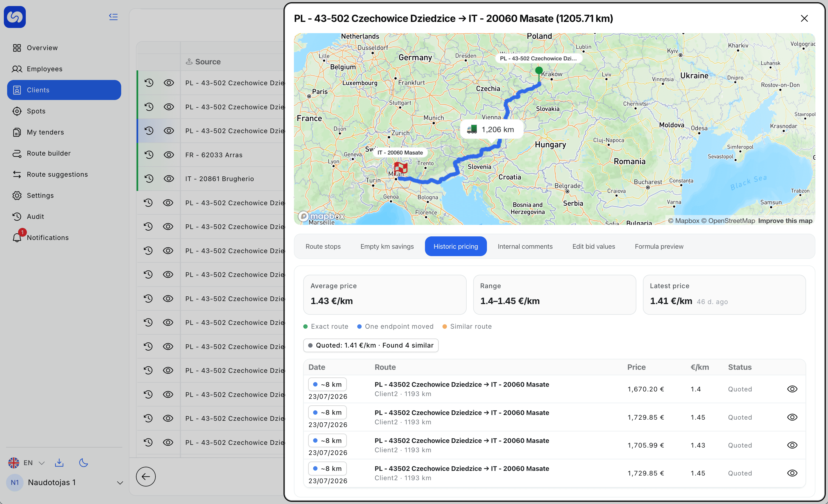This screenshot has height=504, width=828.
Task: Click the Mapbox logo on the map
Action: 322,216
